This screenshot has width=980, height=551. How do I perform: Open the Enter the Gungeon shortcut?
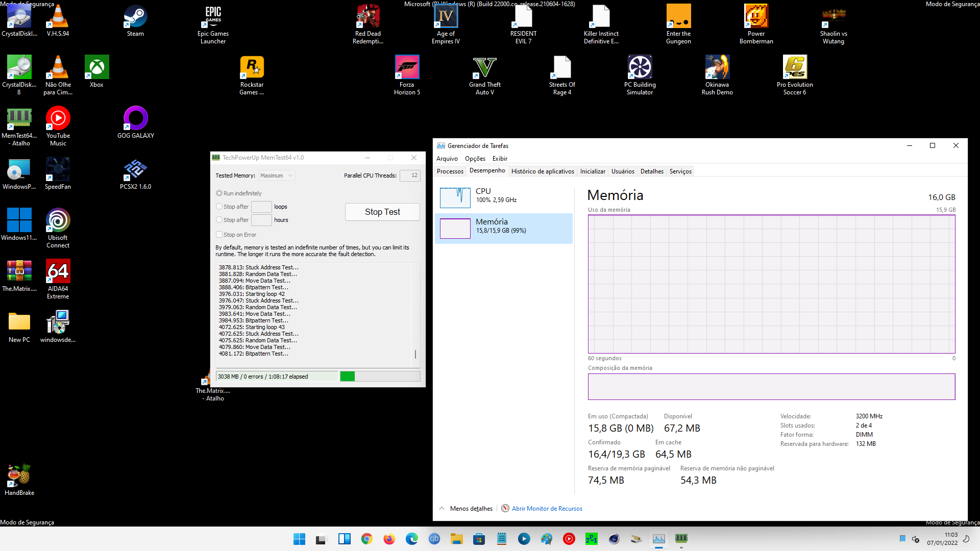point(678,24)
